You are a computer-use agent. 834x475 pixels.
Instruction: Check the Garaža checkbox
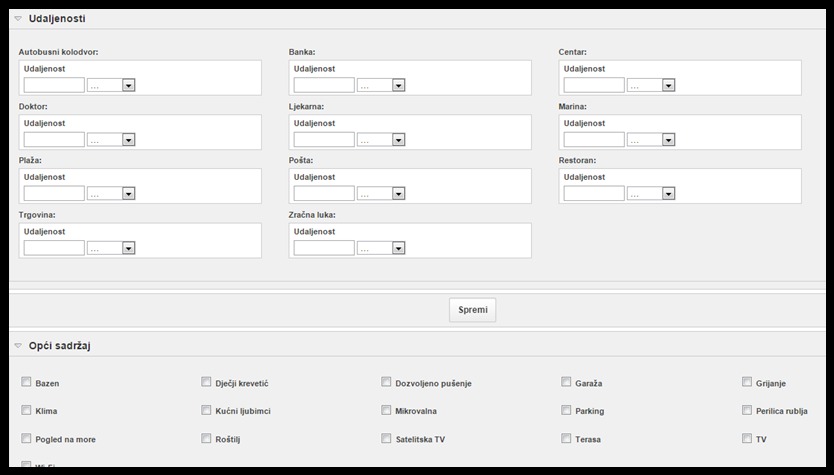[x=566, y=382]
